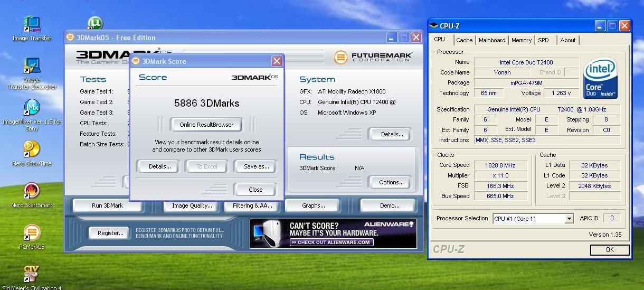This screenshot has height=290, width=644.
Task: Click Microsoft Windows XP OS text
Action: point(346,113)
